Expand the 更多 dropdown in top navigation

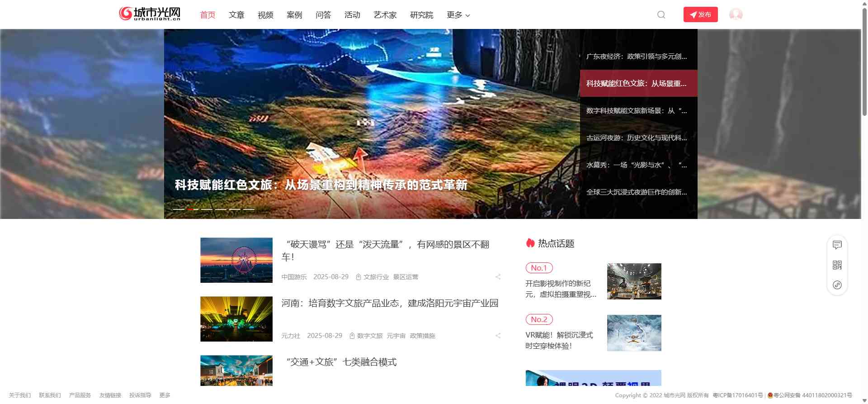(458, 15)
